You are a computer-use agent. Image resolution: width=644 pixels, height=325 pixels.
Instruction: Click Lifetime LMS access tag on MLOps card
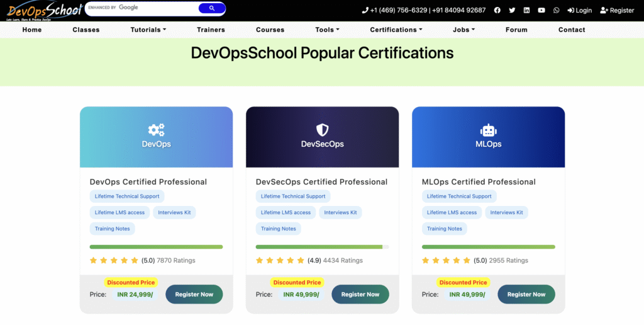click(452, 212)
